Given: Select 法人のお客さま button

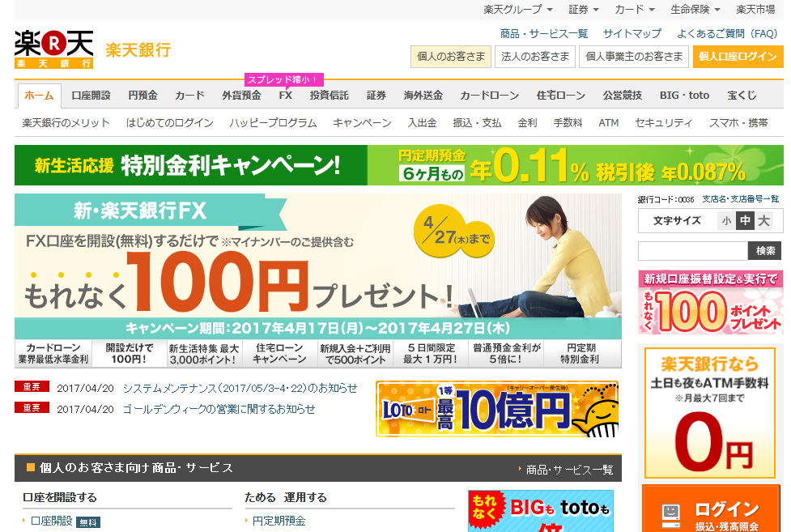Looking at the screenshot, I should click(535, 57).
